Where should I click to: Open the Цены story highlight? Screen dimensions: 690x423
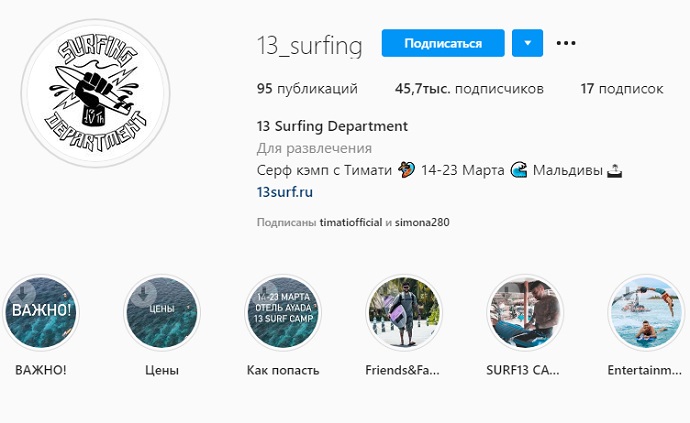pyautogui.click(x=162, y=313)
